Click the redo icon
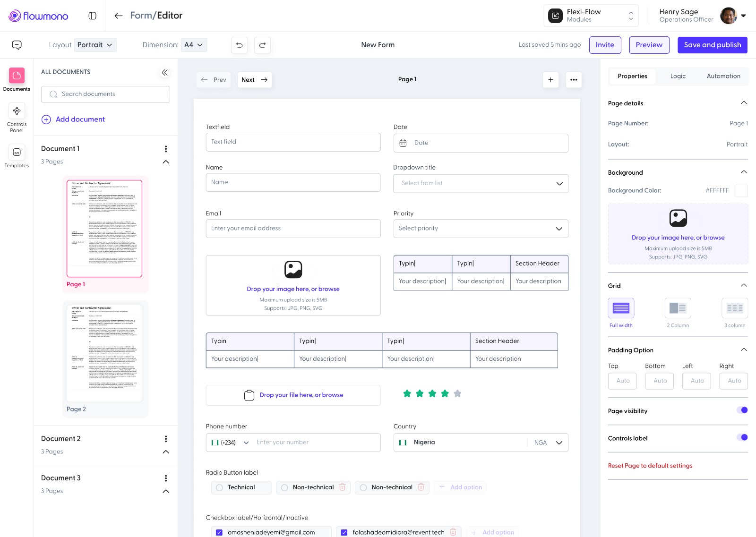Screen dimensions: 756x537 263,45
